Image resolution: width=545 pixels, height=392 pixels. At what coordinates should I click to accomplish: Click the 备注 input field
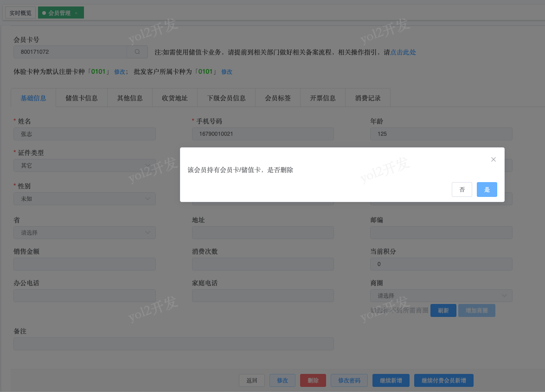173,344
